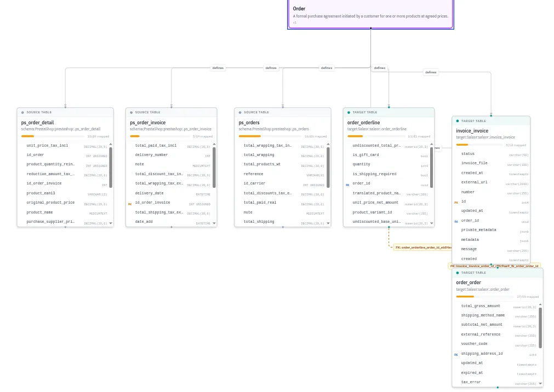Click the FK icon beside order_id in order_orderline

tap(347, 185)
